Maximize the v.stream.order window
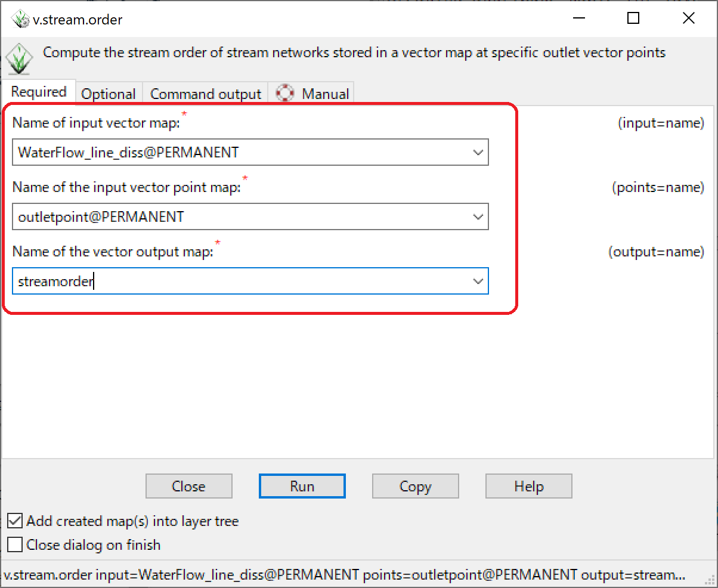718x588 pixels. pyautogui.click(x=633, y=18)
